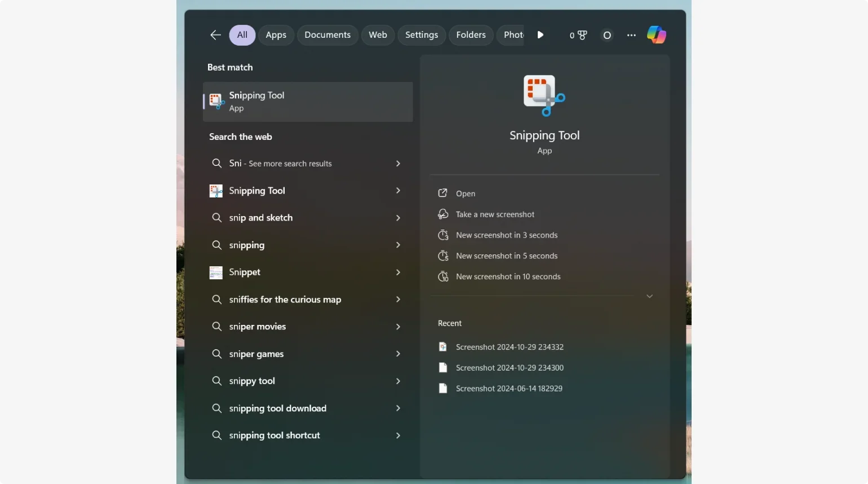Switch to the Apps filter tab

click(x=276, y=35)
